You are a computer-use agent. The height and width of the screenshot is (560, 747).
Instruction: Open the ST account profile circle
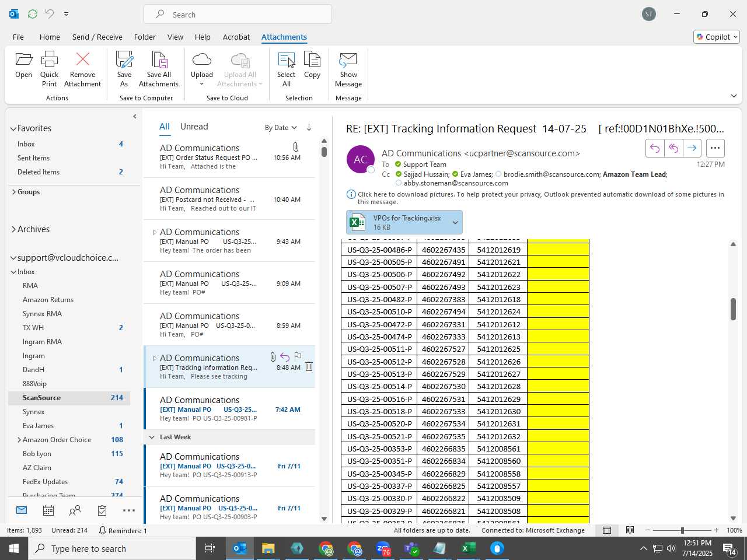649,14
